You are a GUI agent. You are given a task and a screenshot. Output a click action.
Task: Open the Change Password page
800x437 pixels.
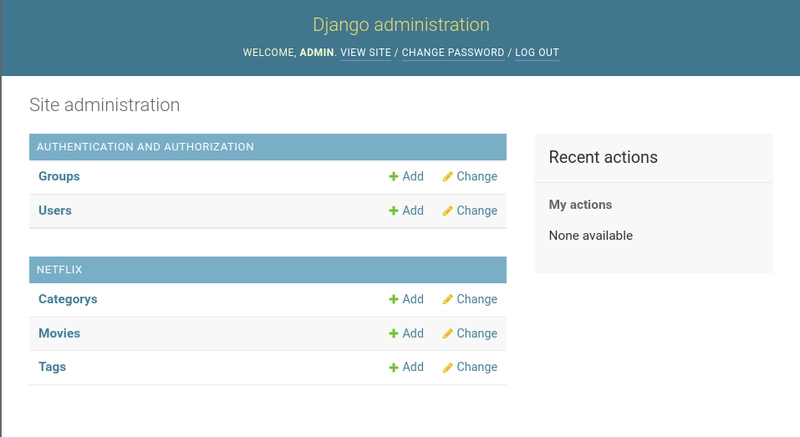click(x=453, y=52)
